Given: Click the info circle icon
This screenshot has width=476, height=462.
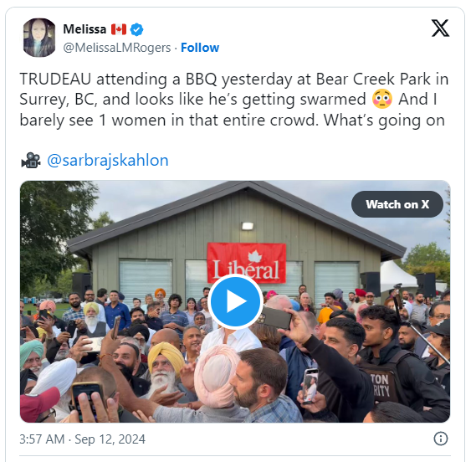Looking at the screenshot, I should 441,439.
